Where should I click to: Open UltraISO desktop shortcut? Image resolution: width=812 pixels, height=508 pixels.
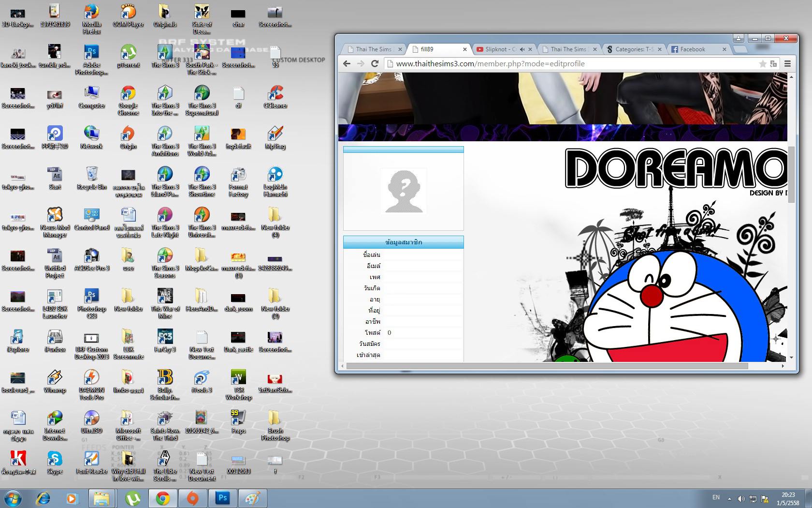[x=91, y=422]
